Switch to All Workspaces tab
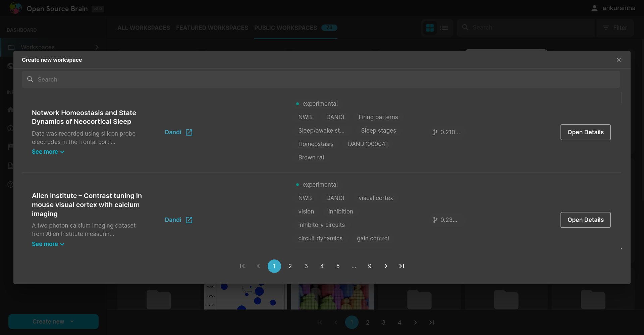 [144, 28]
